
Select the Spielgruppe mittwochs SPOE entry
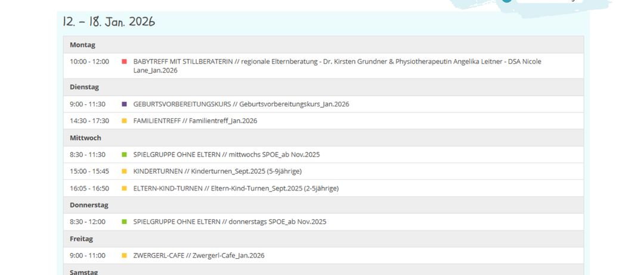pyautogui.click(x=226, y=155)
